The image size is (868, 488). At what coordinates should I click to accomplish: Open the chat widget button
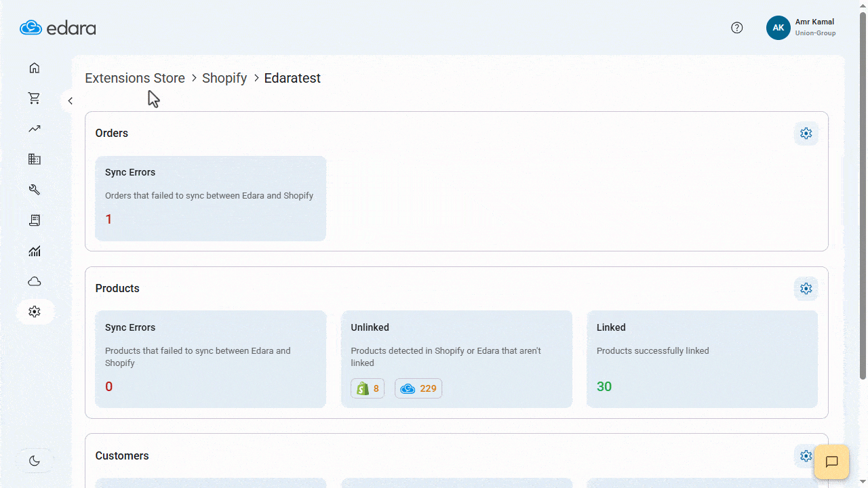tap(832, 462)
